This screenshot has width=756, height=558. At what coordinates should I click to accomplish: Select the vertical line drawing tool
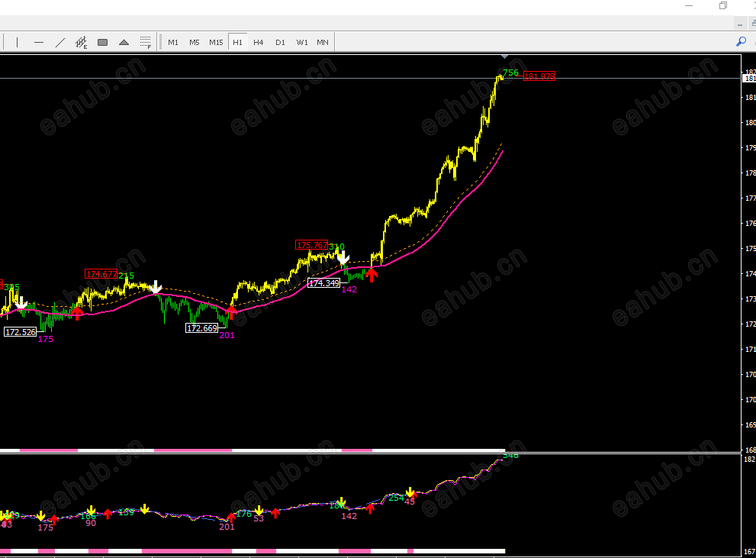pos(18,43)
